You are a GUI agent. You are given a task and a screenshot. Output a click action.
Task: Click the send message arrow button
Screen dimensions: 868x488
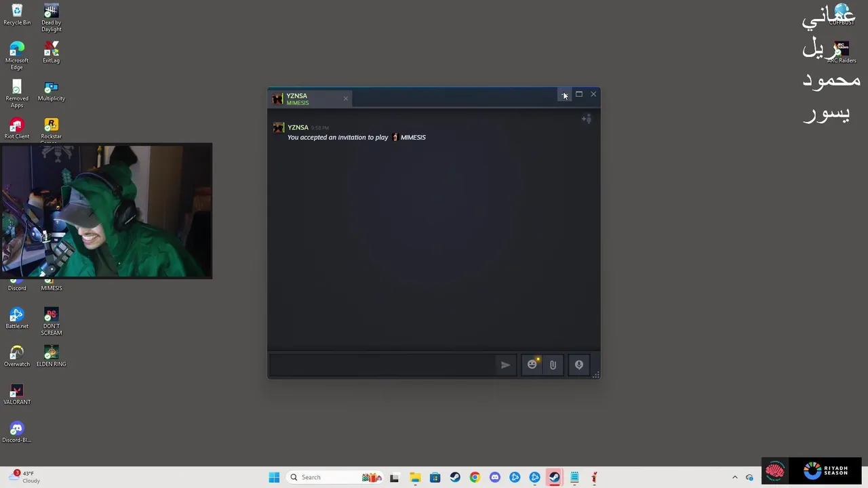click(505, 365)
